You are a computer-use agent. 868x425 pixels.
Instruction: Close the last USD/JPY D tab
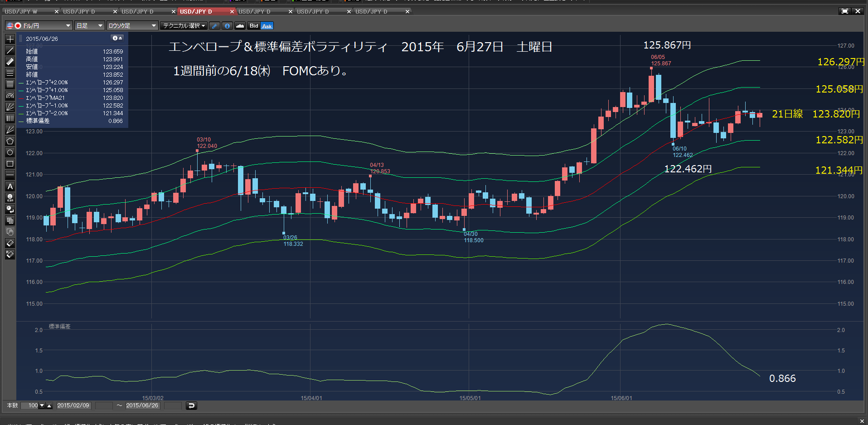point(407,11)
